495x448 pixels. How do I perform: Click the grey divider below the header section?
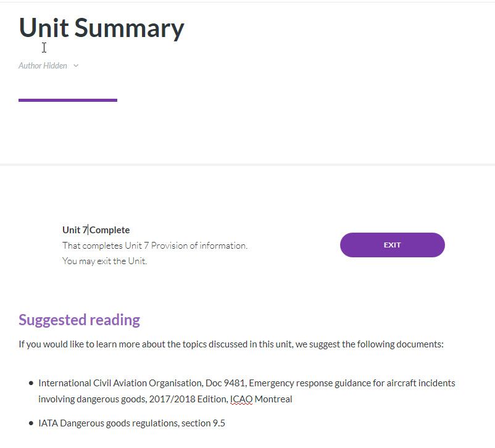click(247, 164)
